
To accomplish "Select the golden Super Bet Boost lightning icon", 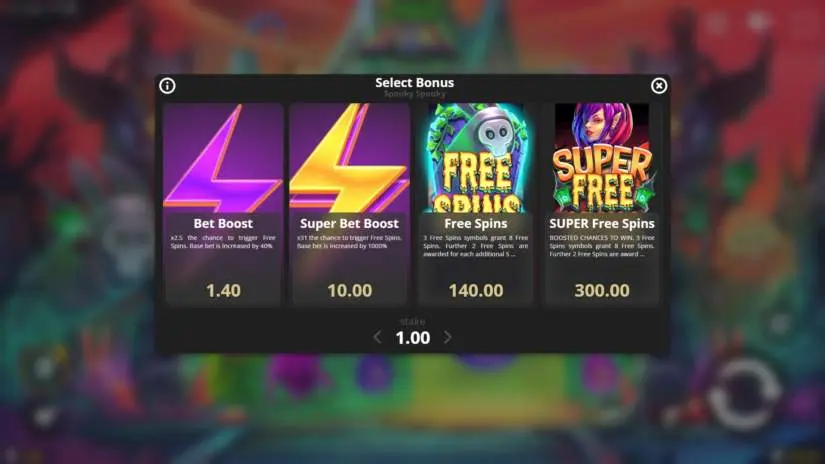I will click(x=349, y=158).
